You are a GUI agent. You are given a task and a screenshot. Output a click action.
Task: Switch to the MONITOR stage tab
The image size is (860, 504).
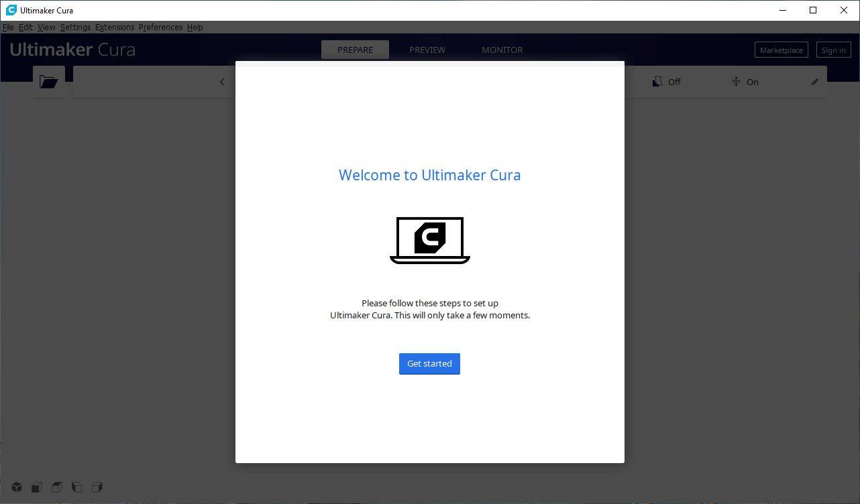pos(502,50)
